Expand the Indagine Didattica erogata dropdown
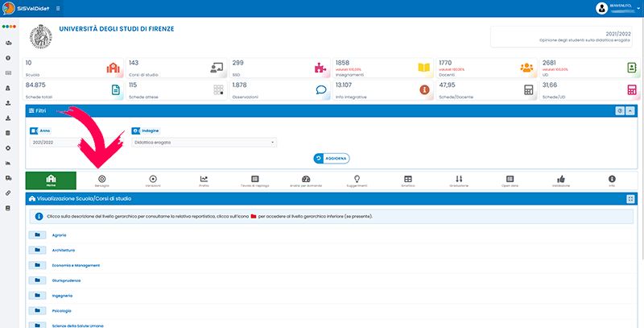The height and width of the screenshot is (328, 644). click(203, 143)
